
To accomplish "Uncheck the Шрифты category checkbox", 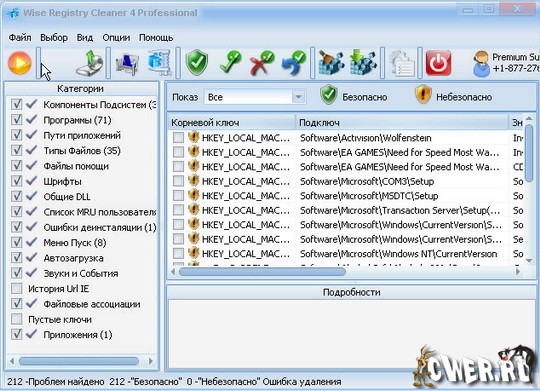I will (17, 181).
